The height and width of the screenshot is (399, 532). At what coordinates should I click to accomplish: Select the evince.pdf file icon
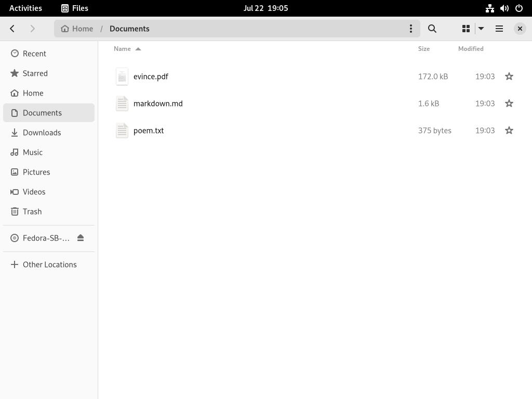(122, 76)
